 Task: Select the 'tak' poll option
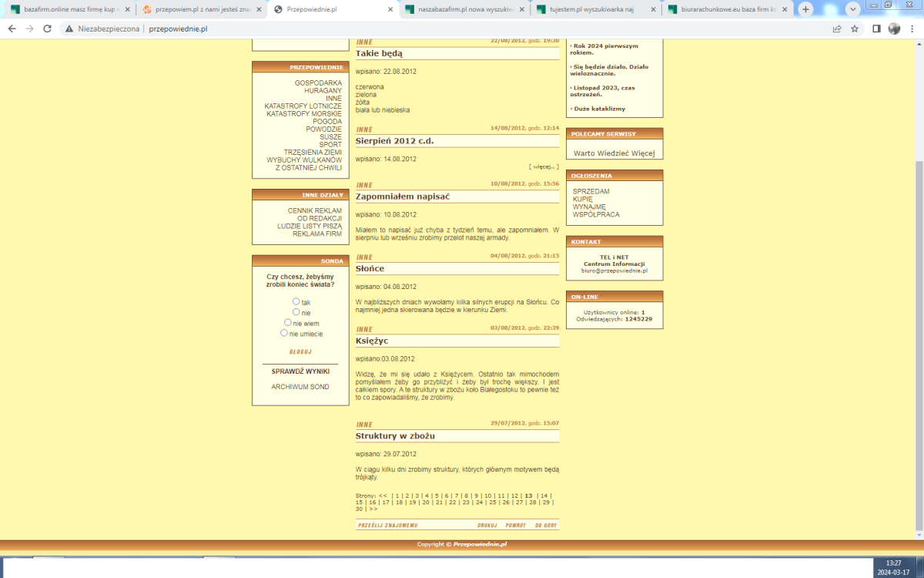(x=296, y=301)
